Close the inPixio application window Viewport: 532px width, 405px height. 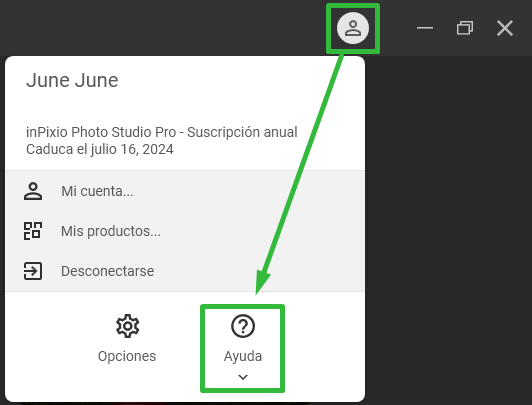pos(505,28)
